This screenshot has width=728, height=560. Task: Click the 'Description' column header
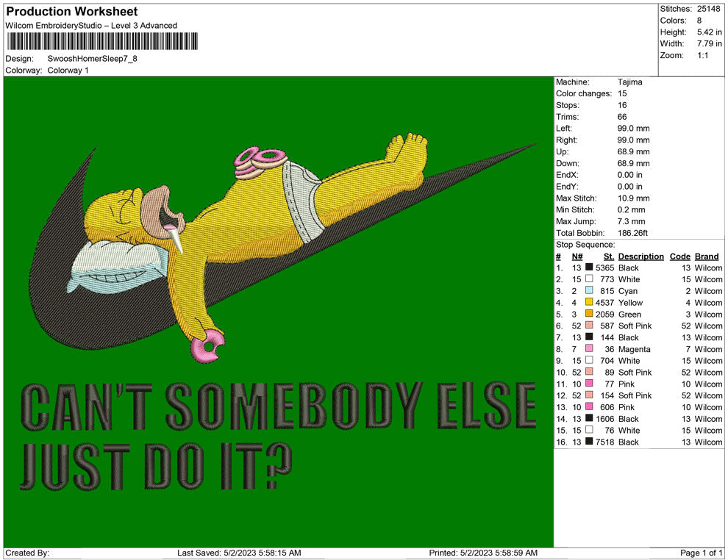pyautogui.click(x=641, y=256)
